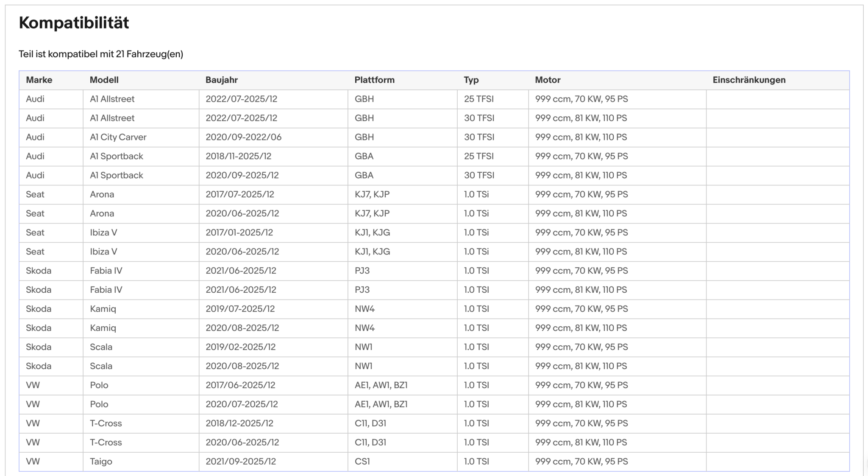Select 'T-Cross' in the 2018/12-2025/12 row
This screenshot has width=868, height=476.
[106, 423]
